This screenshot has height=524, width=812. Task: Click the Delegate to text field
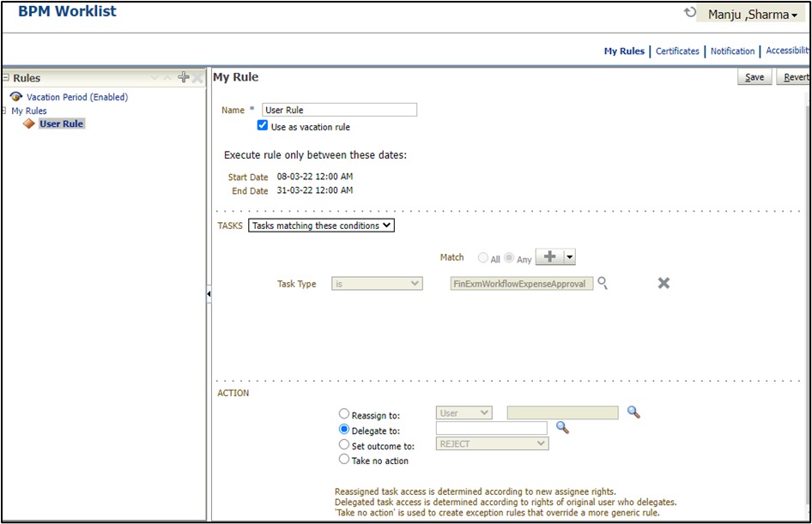pyautogui.click(x=492, y=428)
